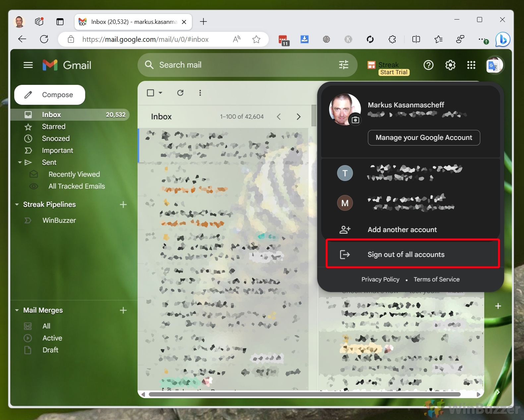
Task: Open the select dropdown arrow beside checkbox
Action: (160, 93)
